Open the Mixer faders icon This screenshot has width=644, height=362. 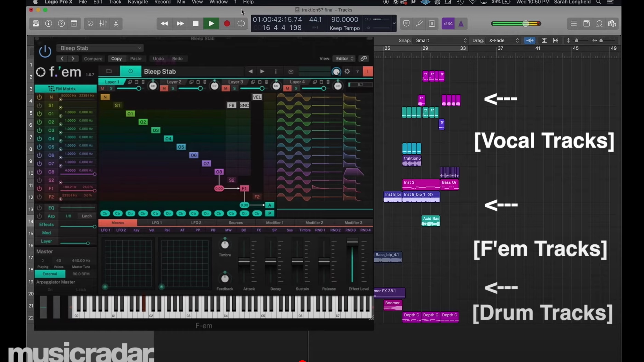pos(103,23)
